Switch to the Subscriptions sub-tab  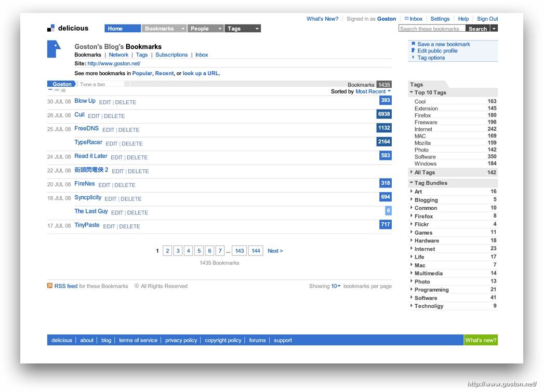coord(171,55)
